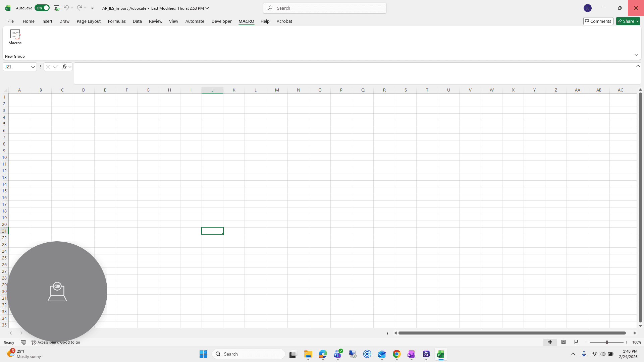Select column K header
The height and width of the screenshot is (362, 644).
coord(234,90)
